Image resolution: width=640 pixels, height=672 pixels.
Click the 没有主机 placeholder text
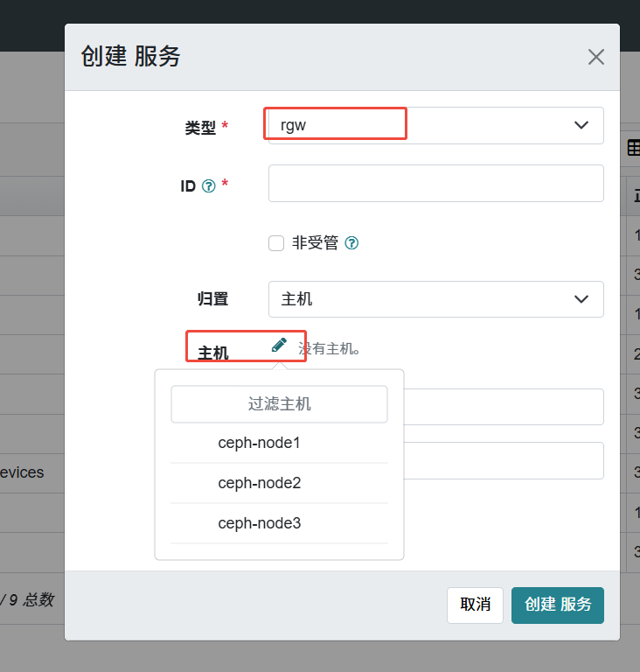[x=329, y=349]
